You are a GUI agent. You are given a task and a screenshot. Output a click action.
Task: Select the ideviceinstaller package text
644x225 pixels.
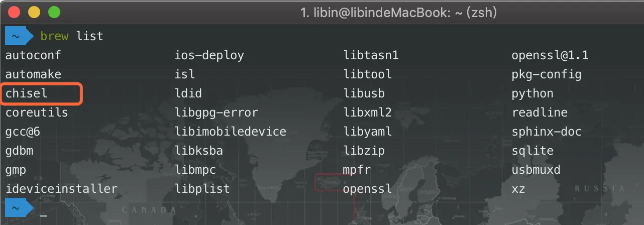pyautogui.click(x=62, y=189)
